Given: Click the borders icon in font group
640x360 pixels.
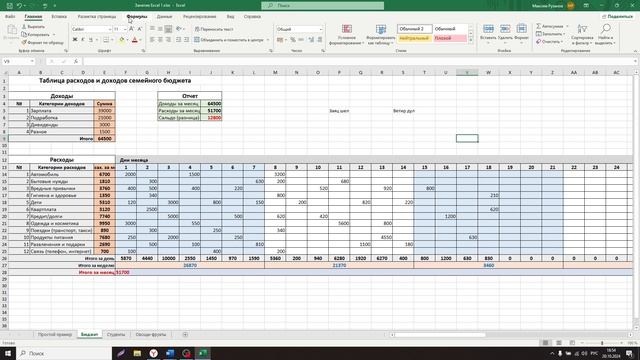Looking at the screenshot, I should (106, 40).
